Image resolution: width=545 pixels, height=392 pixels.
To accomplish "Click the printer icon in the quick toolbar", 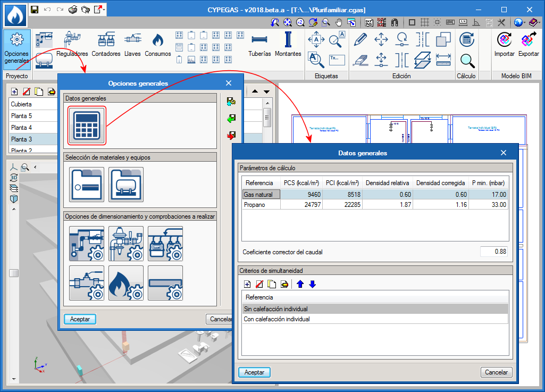I will (73, 10).
